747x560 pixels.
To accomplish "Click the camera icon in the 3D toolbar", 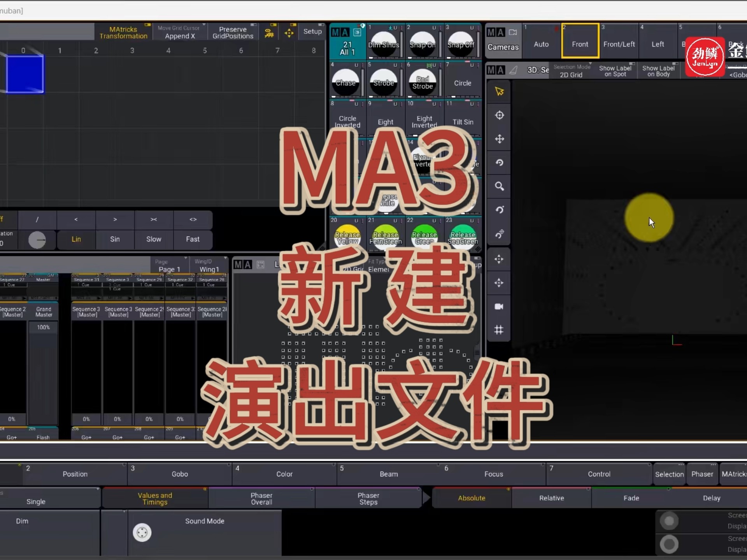I will pyautogui.click(x=499, y=306).
